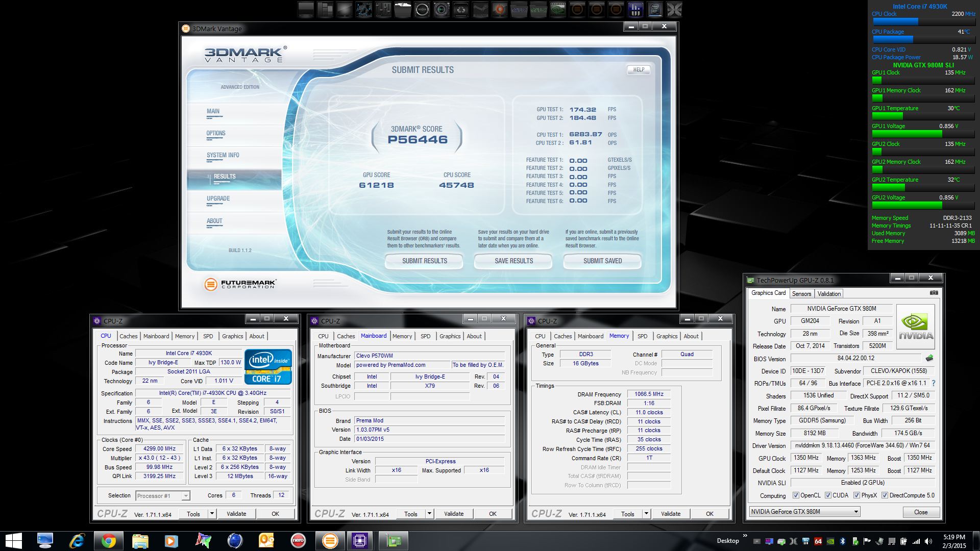Click the Windows Start button
The height and width of the screenshot is (551, 980).
[x=13, y=540]
